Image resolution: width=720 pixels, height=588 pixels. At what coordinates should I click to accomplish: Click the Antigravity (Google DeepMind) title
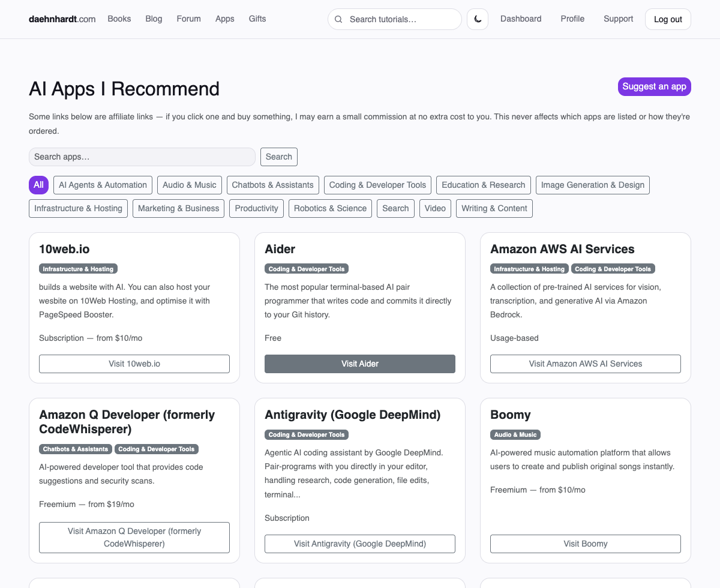coord(353,415)
